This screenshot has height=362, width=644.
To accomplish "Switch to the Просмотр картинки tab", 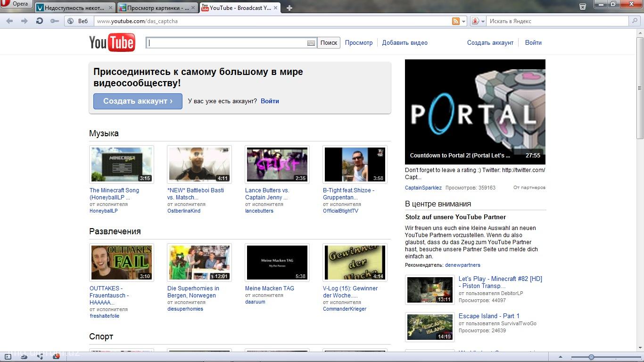I will pos(156,8).
